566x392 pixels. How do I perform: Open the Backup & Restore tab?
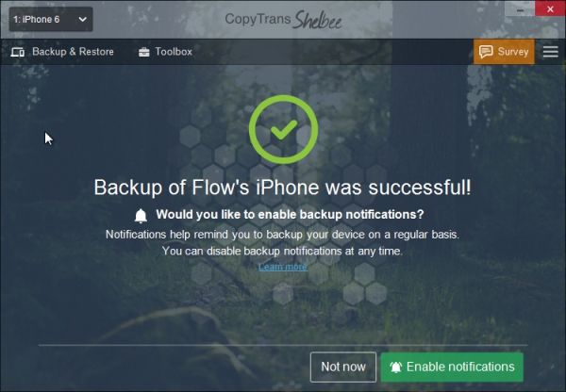coord(62,52)
